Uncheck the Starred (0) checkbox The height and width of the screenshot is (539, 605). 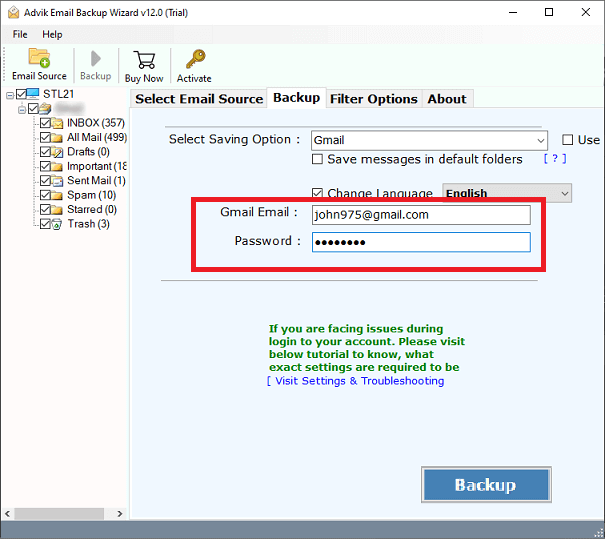[x=45, y=210]
